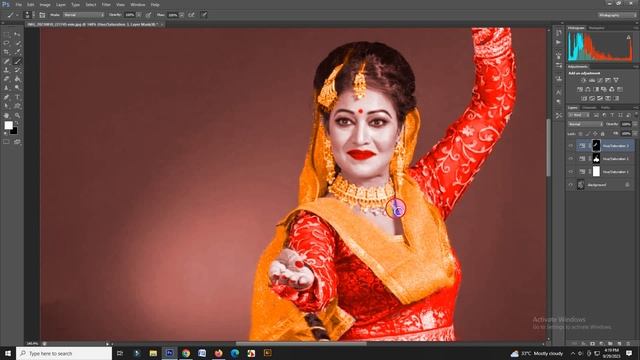Hide the Hue/Saturation 2 layer

pos(571,159)
